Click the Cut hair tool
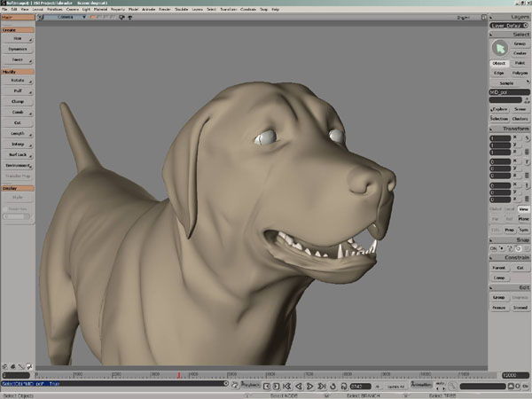Image resolution: width=532 pixels, height=399 pixels. coord(18,122)
